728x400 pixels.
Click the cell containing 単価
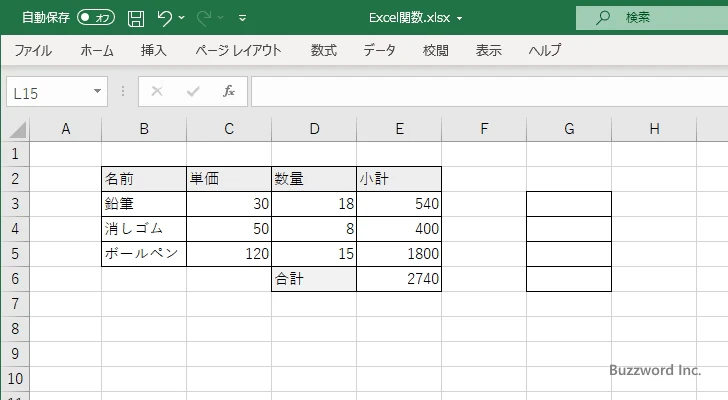pos(229,179)
